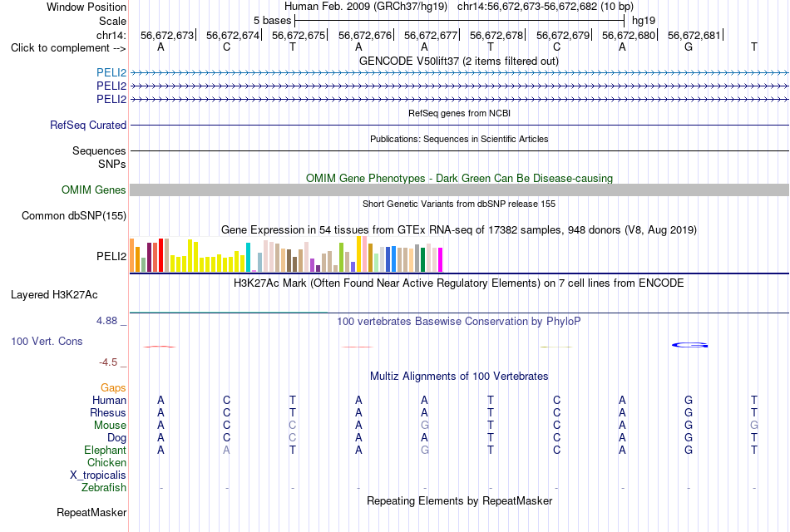
Task: Click base A under 56,672,673 in the complement row
Action: [160, 47]
